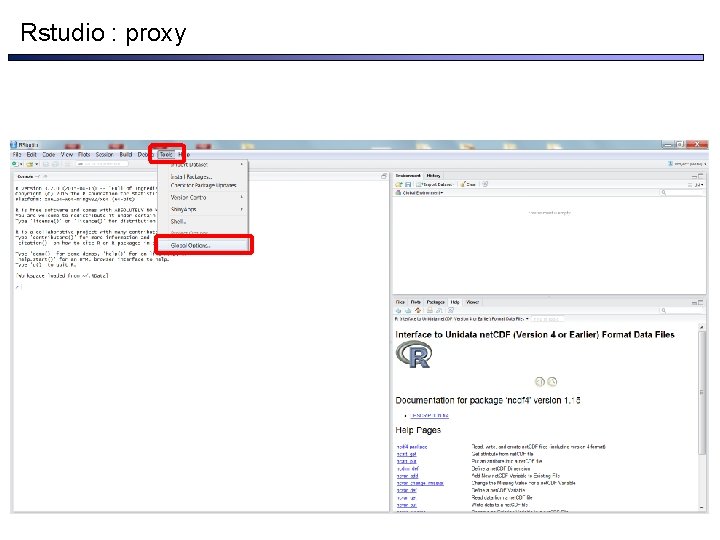This screenshot has width=720, height=540.
Task: Click the load workspace icon in Environment pane
Action: [399, 184]
